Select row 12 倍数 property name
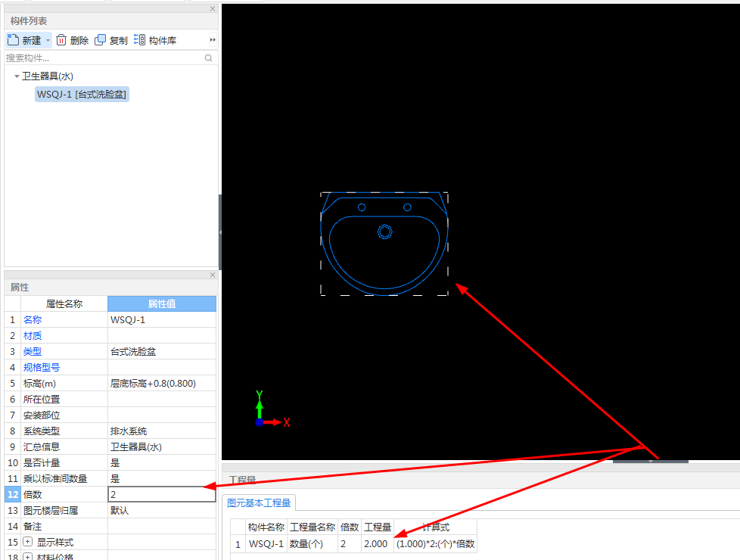Viewport: 740px width, 560px height. click(64, 494)
